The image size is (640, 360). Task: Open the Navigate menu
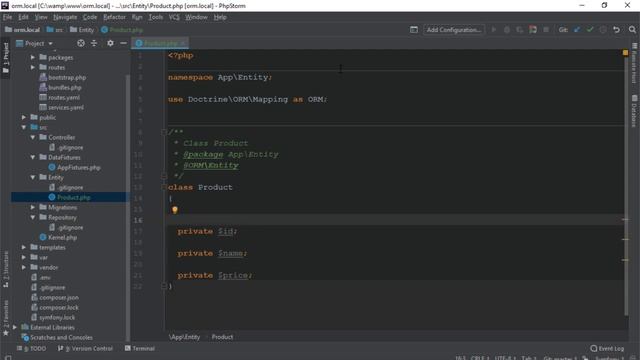[65, 17]
